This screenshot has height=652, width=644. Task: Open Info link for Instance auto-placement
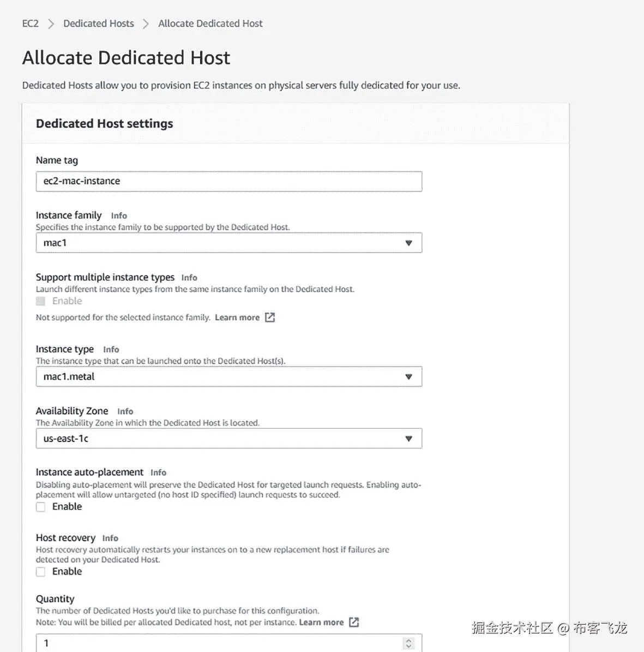158,472
